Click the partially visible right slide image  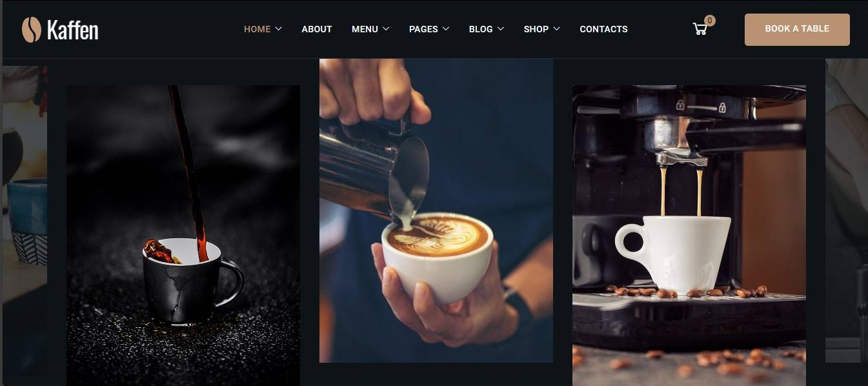tap(847, 210)
